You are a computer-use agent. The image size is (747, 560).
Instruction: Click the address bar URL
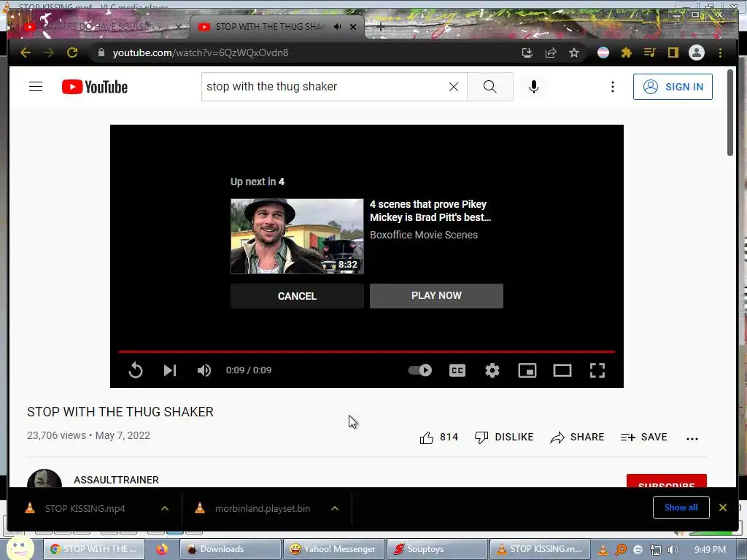coord(200,52)
